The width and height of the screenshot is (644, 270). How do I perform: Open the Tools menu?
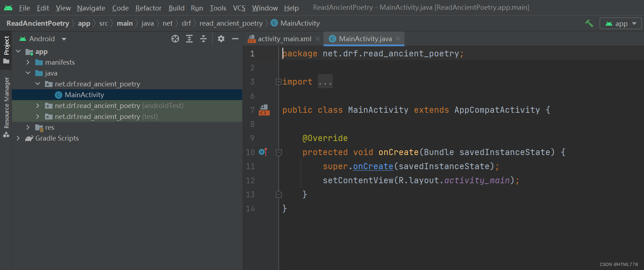[x=218, y=8]
